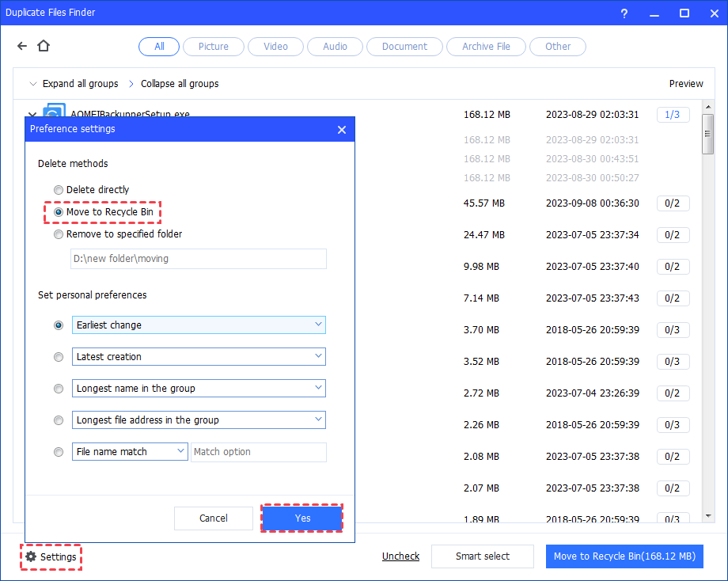The image size is (728, 581).
Task: Cancel the preference settings dialog
Action: pos(214,518)
